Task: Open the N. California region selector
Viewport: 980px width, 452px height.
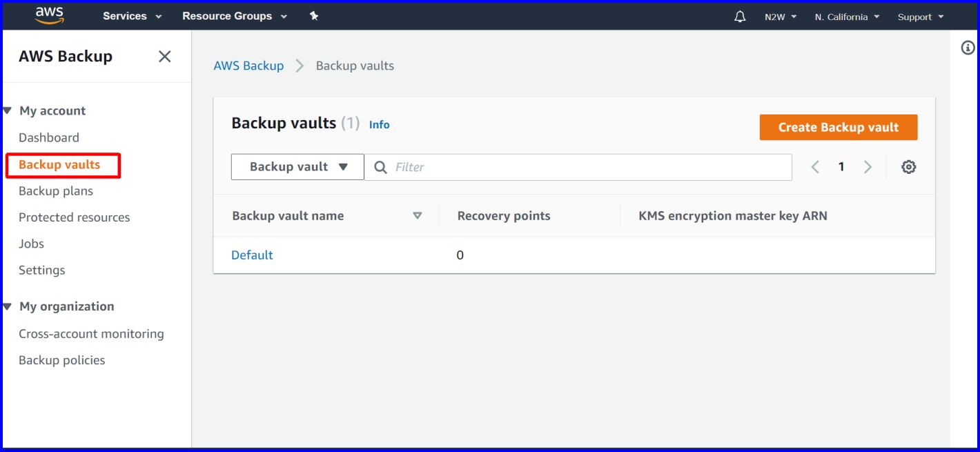Action: click(847, 17)
